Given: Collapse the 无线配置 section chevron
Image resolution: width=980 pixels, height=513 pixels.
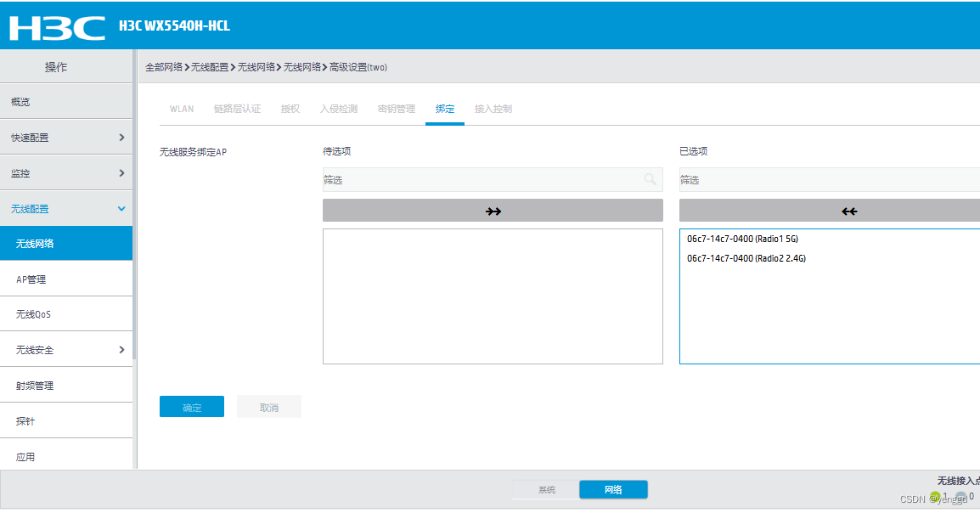Looking at the screenshot, I should click(x=121, y=208).
